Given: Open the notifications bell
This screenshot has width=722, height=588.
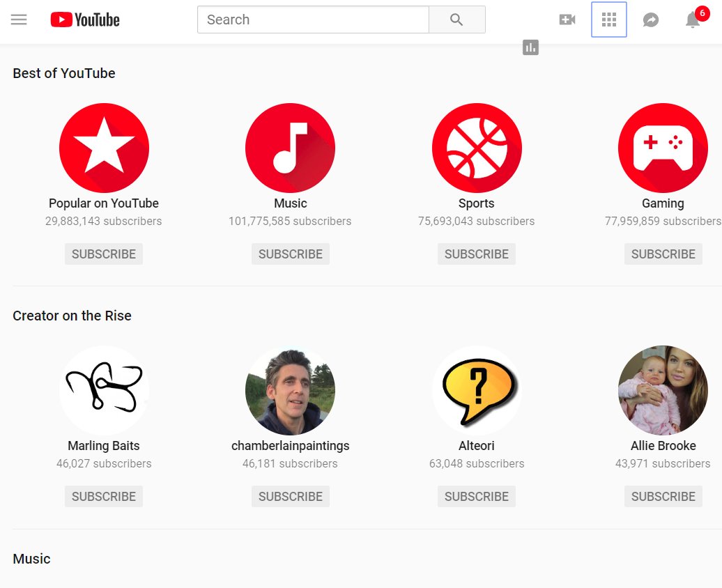Looking at the screenshot, I should tap(693, 20).
